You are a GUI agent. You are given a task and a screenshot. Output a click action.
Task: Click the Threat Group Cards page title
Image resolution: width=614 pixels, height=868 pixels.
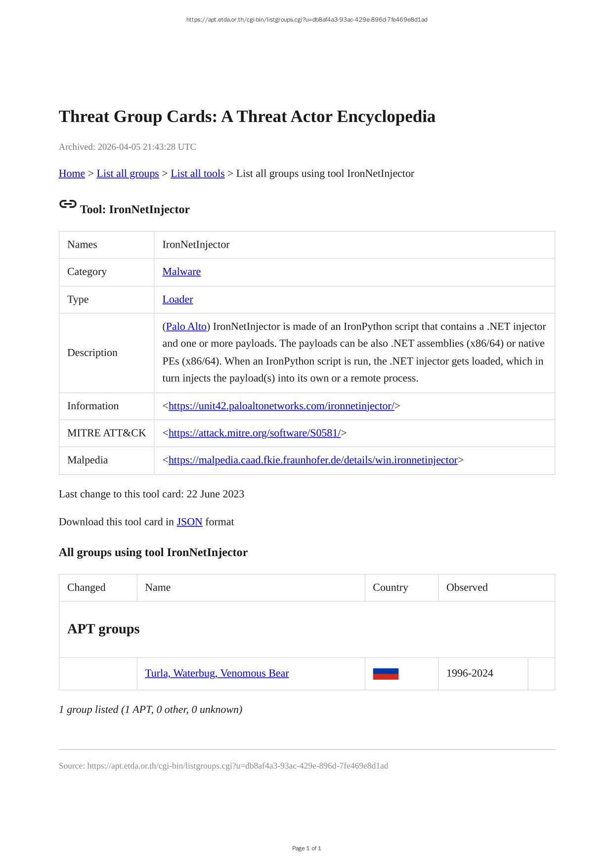(x=247, y=117)
